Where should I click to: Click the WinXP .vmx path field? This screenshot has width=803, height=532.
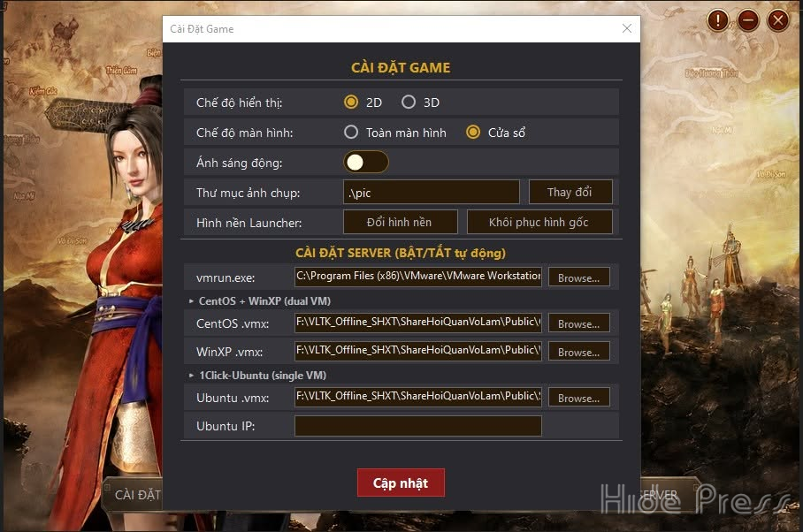[418, 351]
